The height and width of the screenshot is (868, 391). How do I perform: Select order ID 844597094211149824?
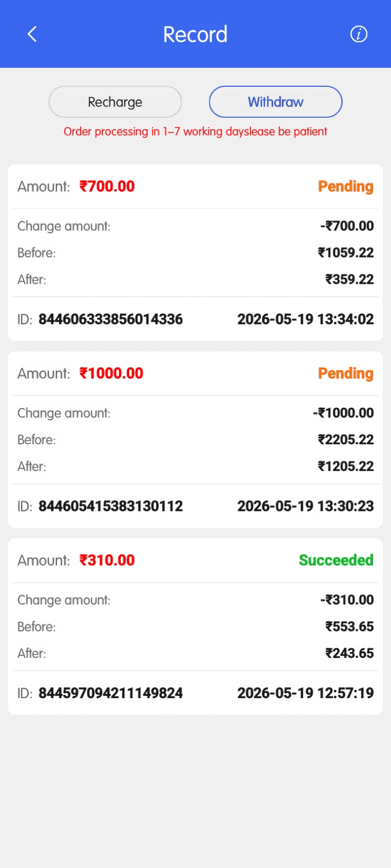click(111, 693)
